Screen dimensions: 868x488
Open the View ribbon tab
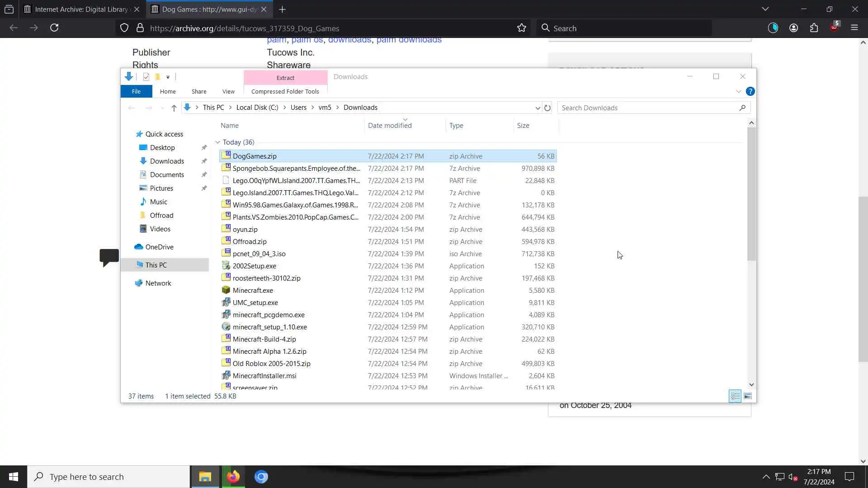(228, 91)
